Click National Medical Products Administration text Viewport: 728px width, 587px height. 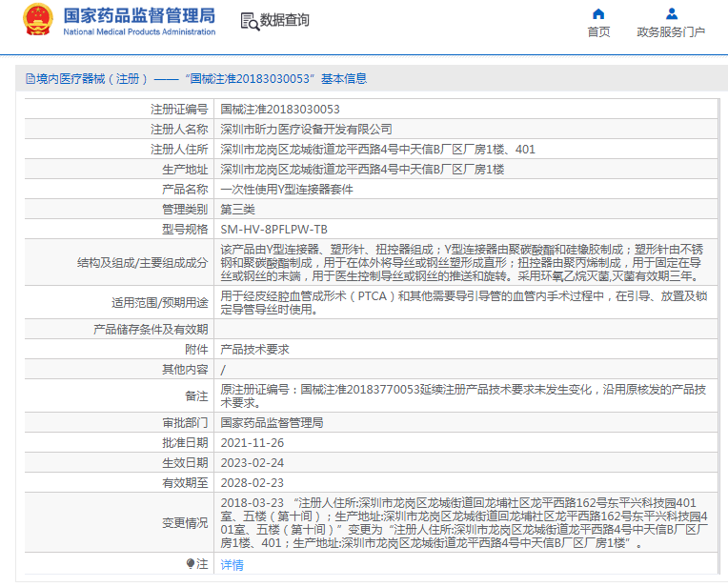(x=139, y=32)
